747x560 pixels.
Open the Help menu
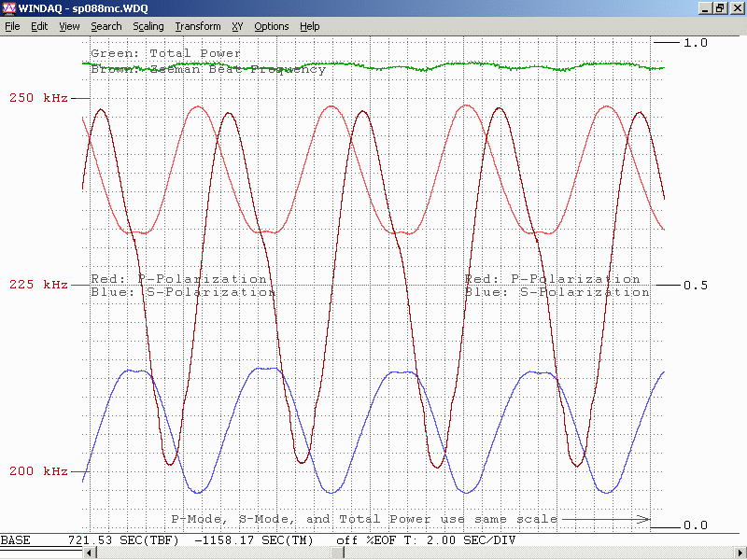pyautogui.click(x=310, y=26)
